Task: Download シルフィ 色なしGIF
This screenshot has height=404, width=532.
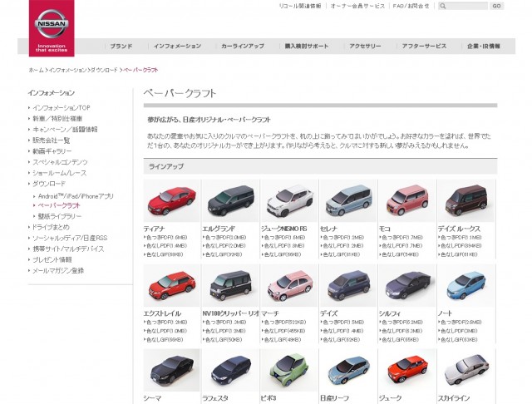Action: point(400,339)
